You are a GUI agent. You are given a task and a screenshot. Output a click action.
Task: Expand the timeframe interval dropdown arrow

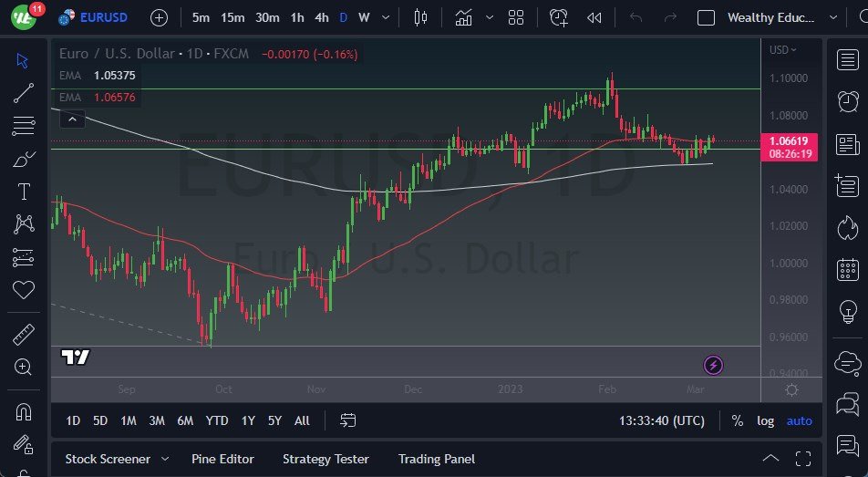click(x=387, y=17)
